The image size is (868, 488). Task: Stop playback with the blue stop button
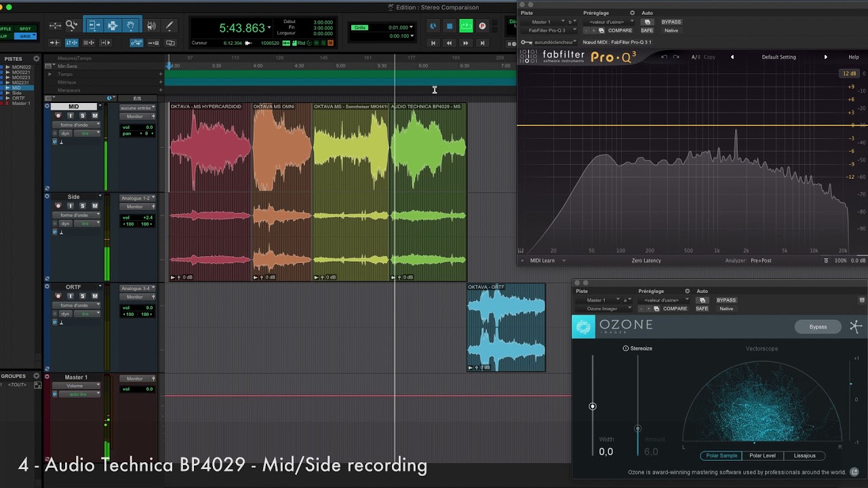pos(449,26)
